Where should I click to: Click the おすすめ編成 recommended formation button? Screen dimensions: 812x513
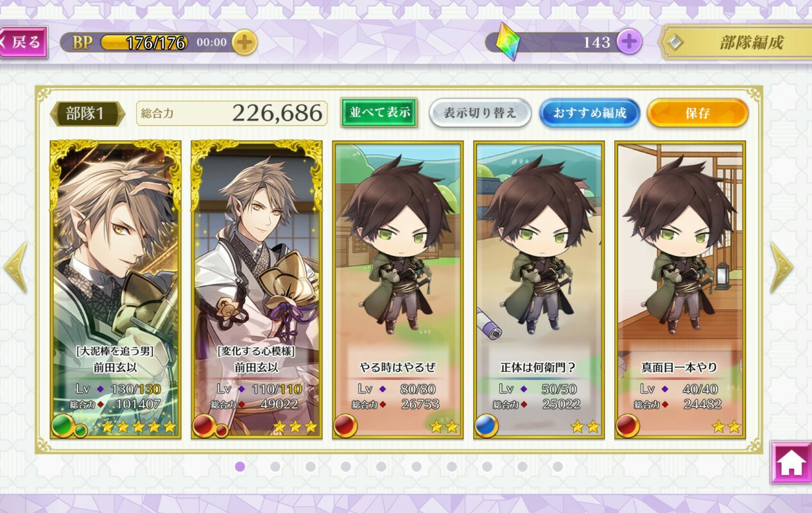[589, 113]
